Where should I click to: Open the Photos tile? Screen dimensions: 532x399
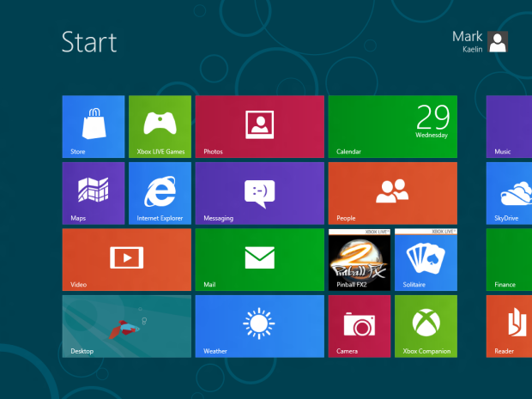coord(259,126)
